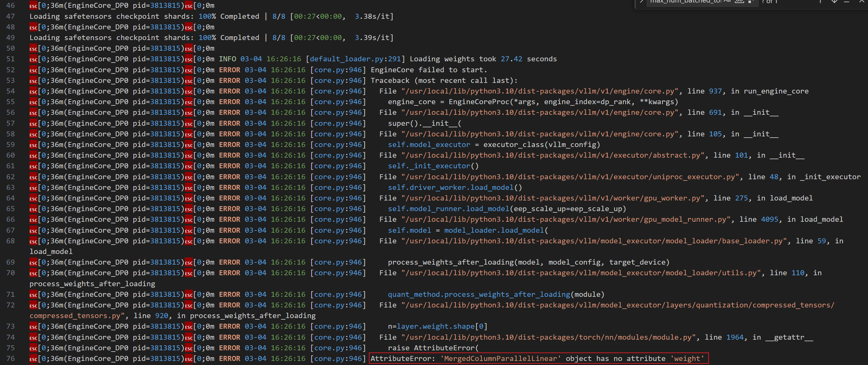
Task: Click 'raise AttributeError(' on line 75
Action: [433, 348]
